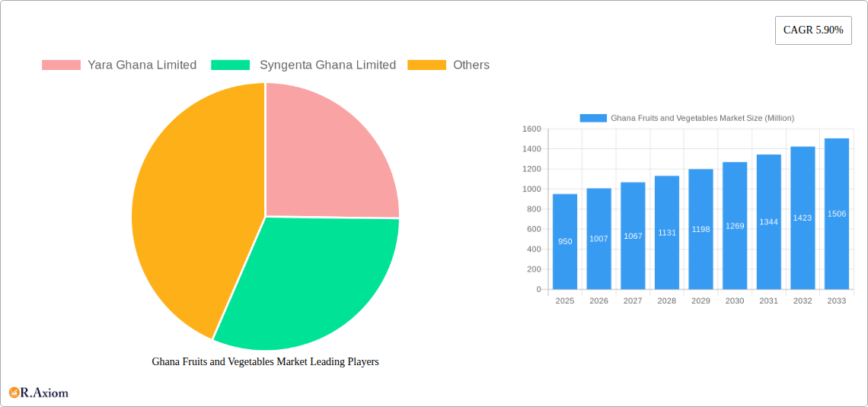Click the 2025 x-axis label

pyautogui.click(x=565, y=300)
